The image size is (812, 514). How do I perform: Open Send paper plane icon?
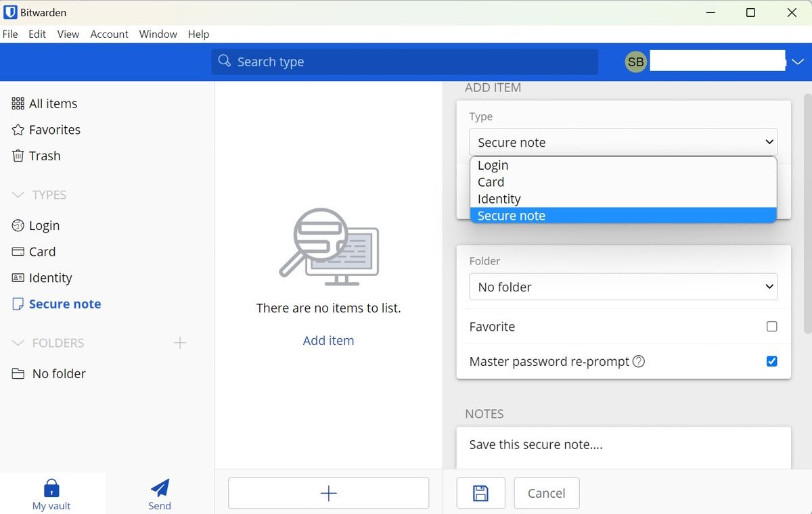pyautogui.click(x=160, y=488)
